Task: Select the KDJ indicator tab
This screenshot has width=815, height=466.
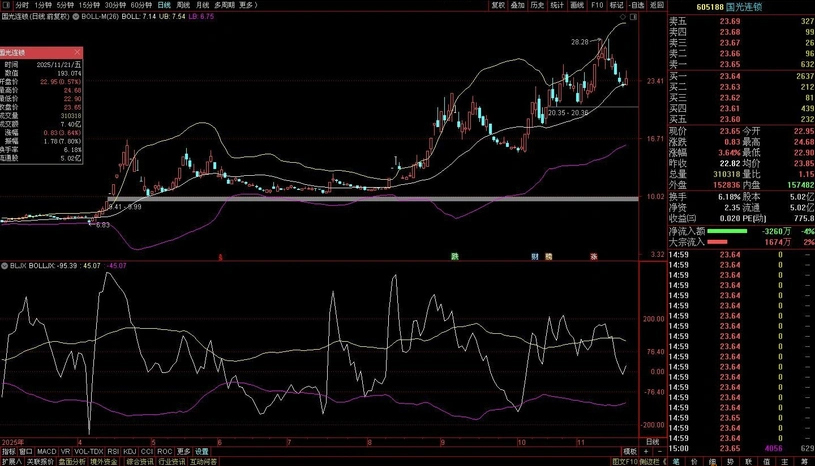Action: pyautogui.click(x=128, y=451)
